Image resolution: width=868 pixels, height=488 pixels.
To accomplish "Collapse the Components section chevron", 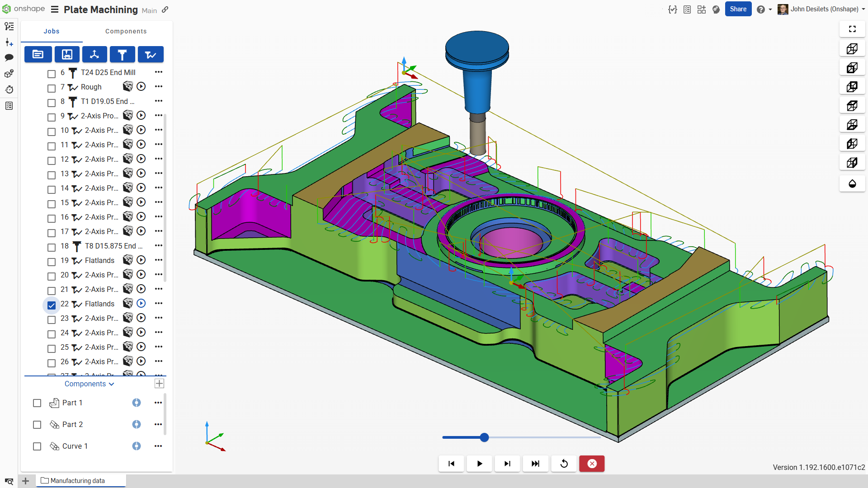I will 112,384.
